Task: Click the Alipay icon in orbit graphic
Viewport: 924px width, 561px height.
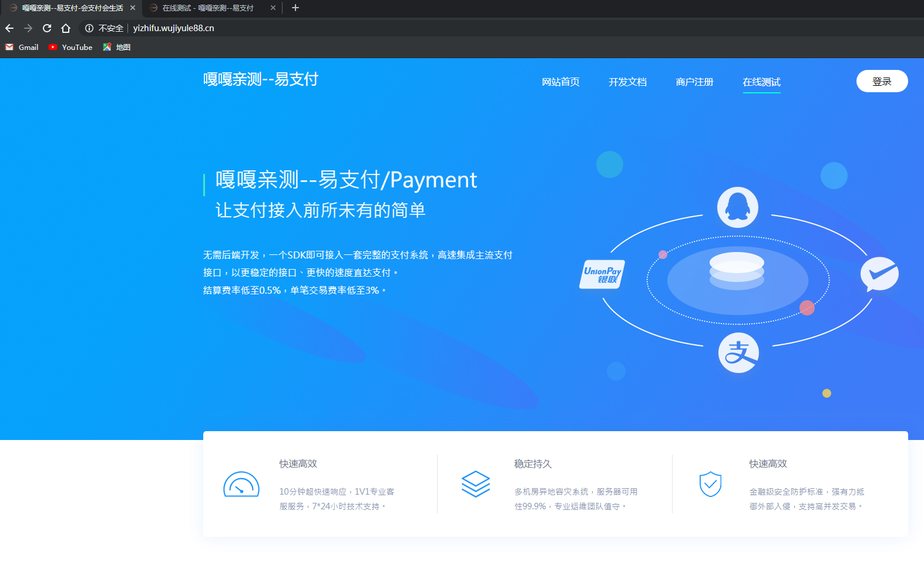Action: [x=738, y=353]
